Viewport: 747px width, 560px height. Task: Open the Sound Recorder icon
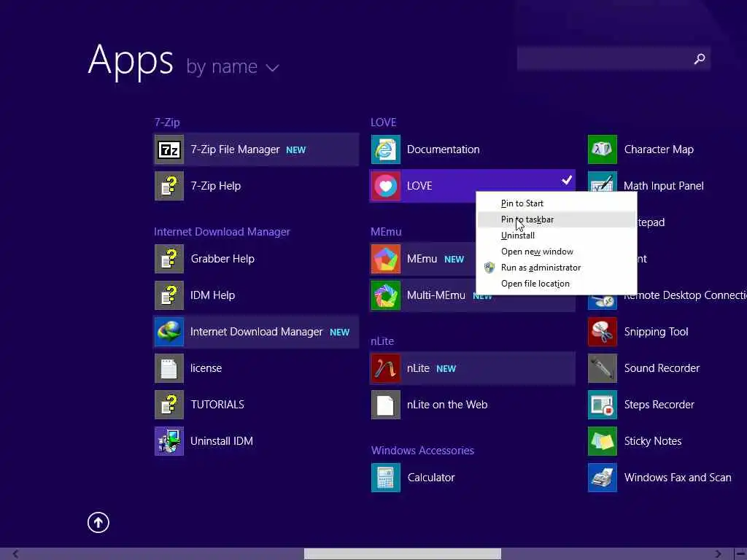point(602,368)
